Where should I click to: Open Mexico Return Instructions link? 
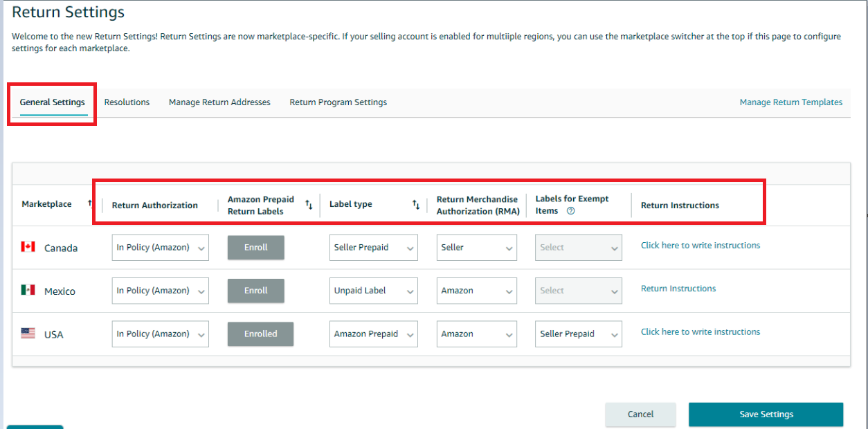[x=678, y=289]
